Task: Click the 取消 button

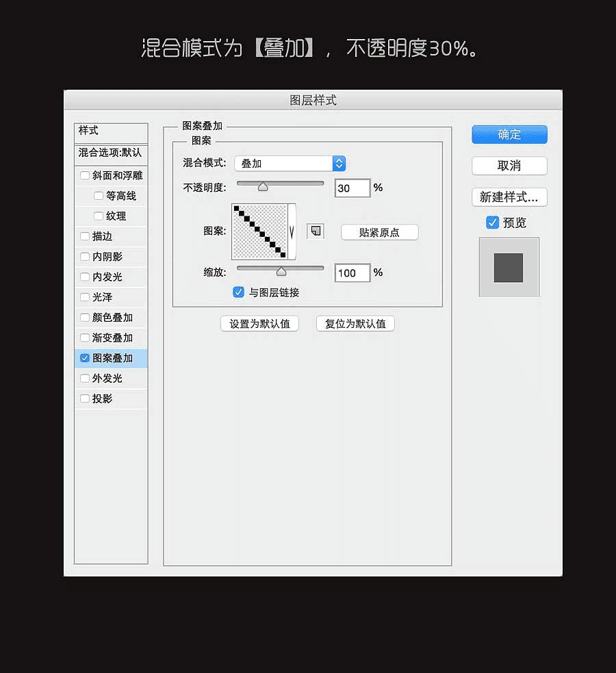Action: (x=509, y=166)
